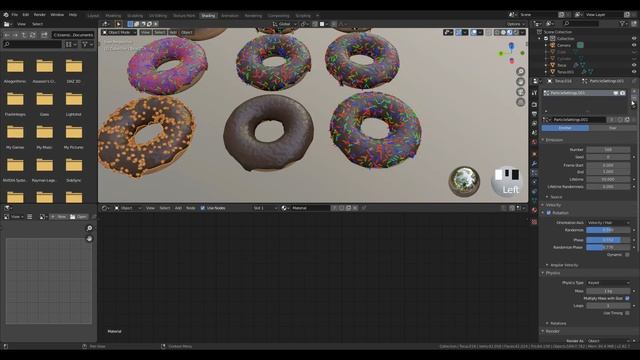640x360 pixels.
Task: Open the Global transform orientation dropdown
Action: click(284, 24)
